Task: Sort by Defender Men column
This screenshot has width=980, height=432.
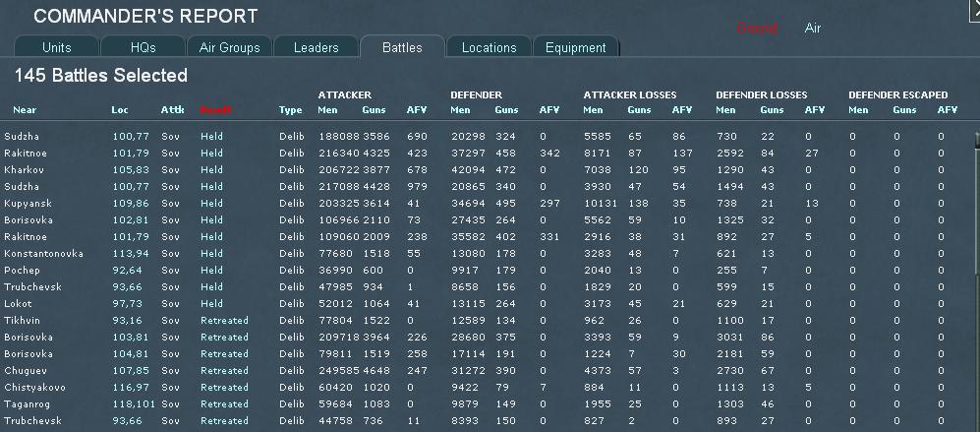Action: click(x=460, y=110)
